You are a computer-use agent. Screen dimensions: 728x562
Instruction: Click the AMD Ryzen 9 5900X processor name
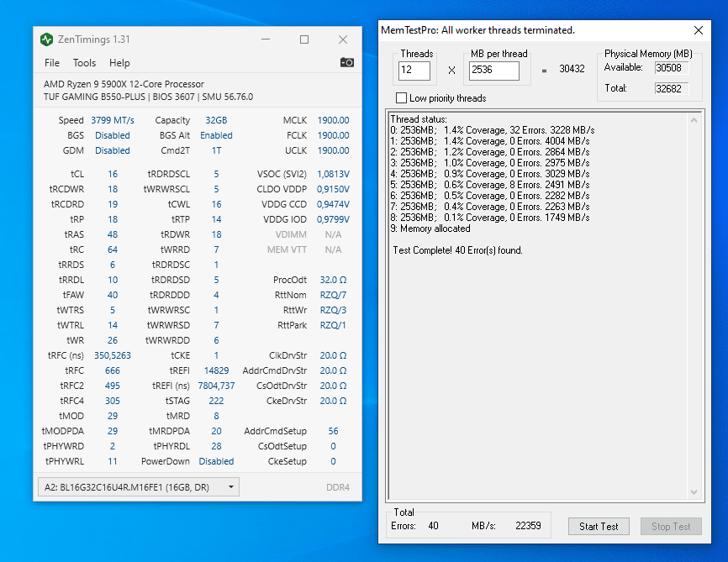coord(124,84)
